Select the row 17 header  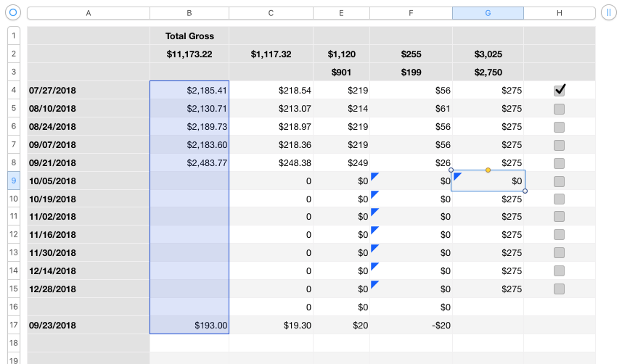point(14,325)
